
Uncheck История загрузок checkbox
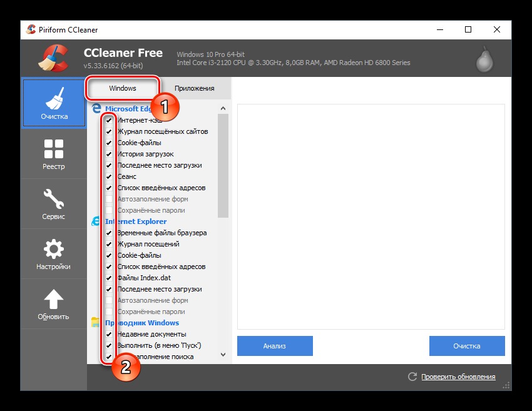coord(109,154)
